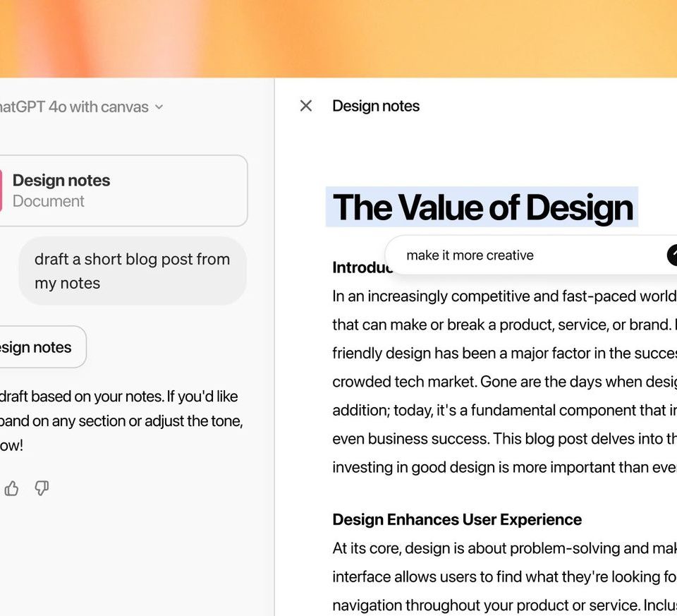Close the Design notes canvas panel
The image size is (677, 616).
[305, 106]
